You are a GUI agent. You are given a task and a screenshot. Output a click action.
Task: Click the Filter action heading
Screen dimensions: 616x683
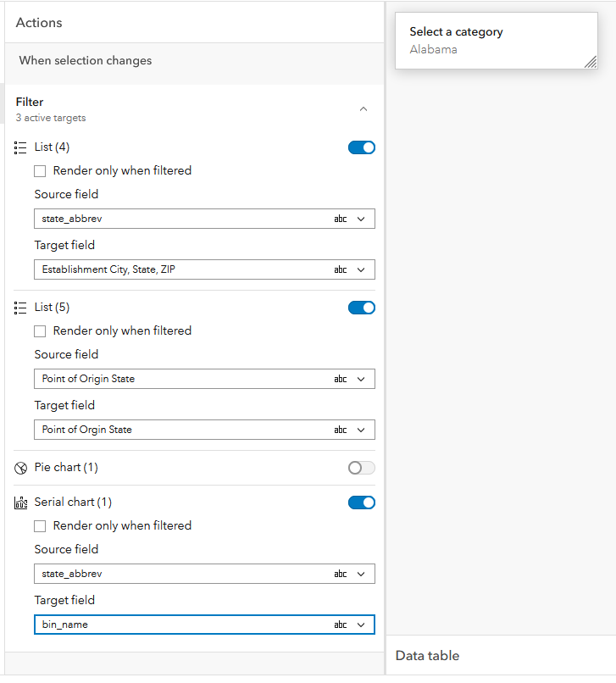pos(30,102)
